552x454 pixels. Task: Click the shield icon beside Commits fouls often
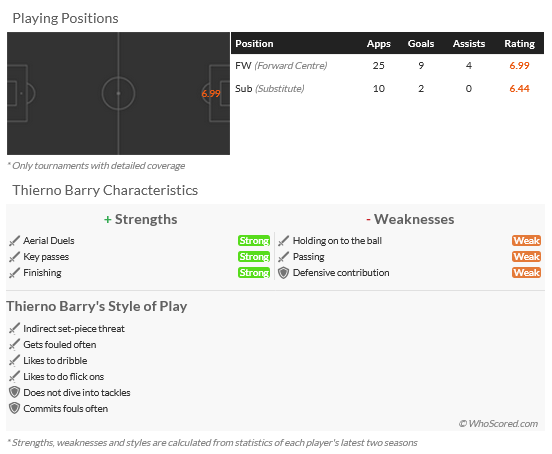tap(14, 408)
